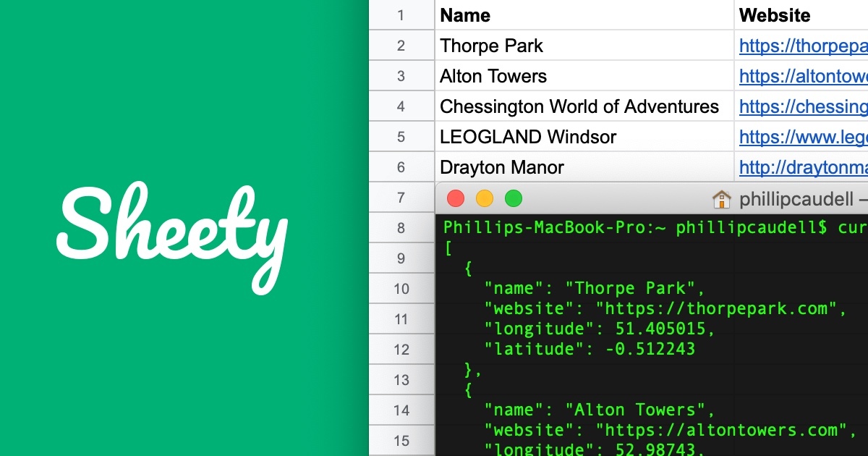Maximize the Terminal with green button

[513, 198]
